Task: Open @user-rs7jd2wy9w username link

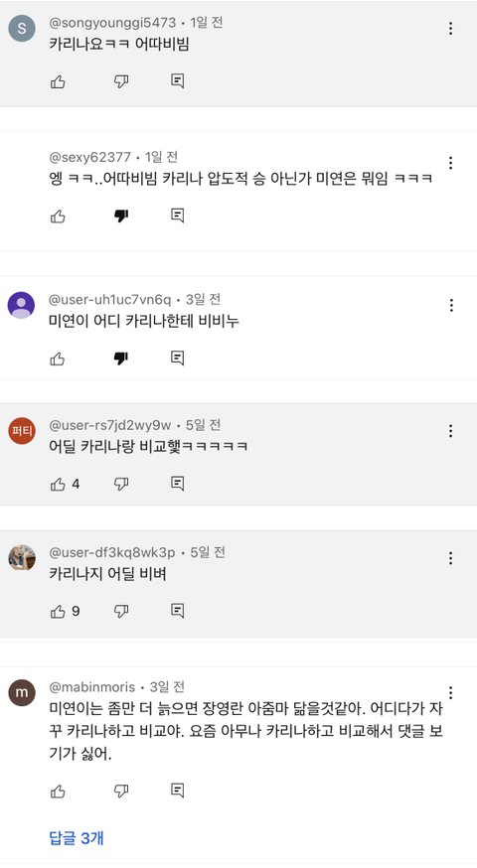Action: pos(110,425)
